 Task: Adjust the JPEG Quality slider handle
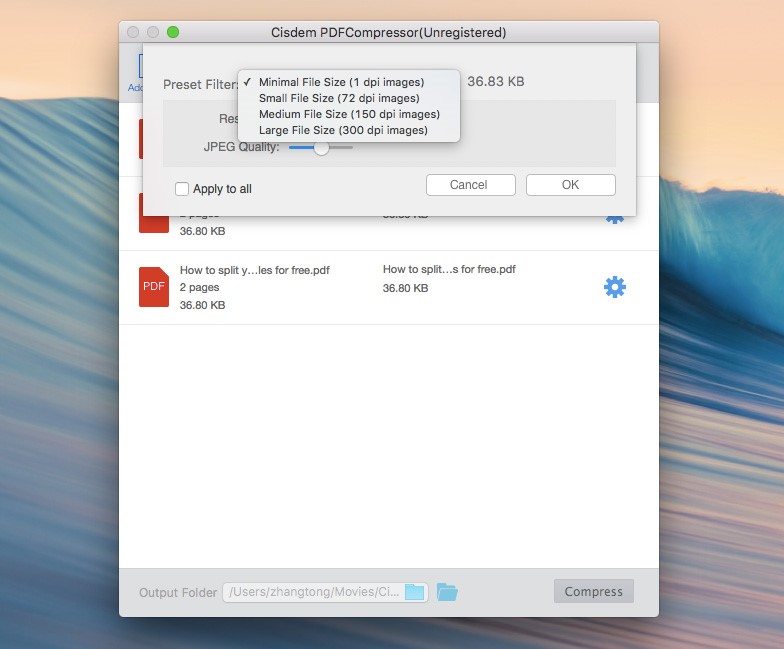pyautogui.click(x=322, y=148)
